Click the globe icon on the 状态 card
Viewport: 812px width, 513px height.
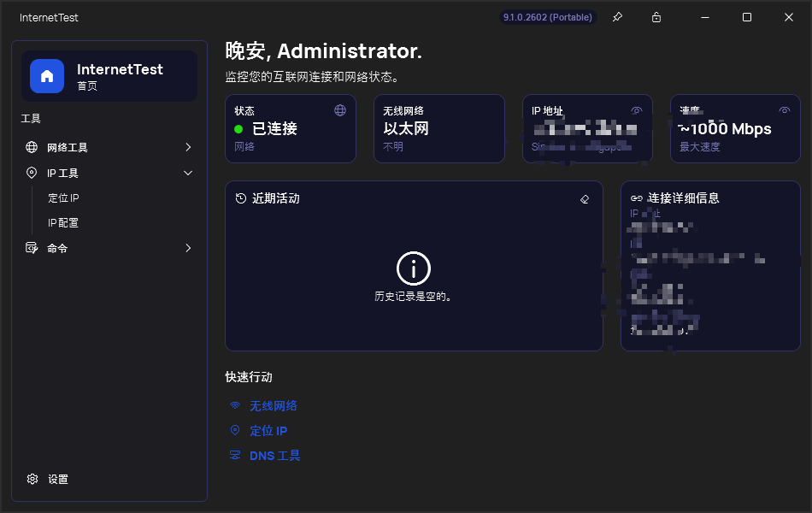click(x=340, y=110)
